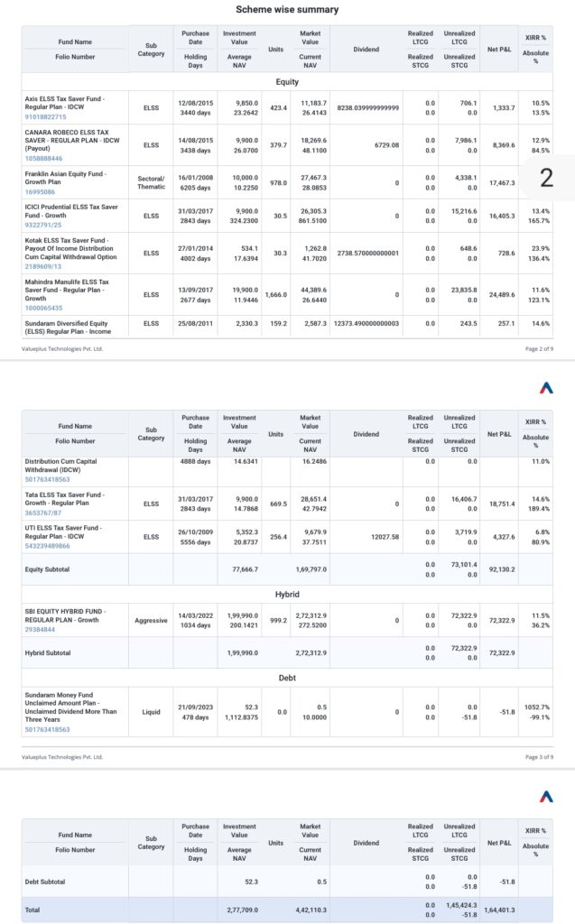The height and width of the screenshot is (924, 575).
Task: Open folio number 91018822715
Action: click(45, 117)
